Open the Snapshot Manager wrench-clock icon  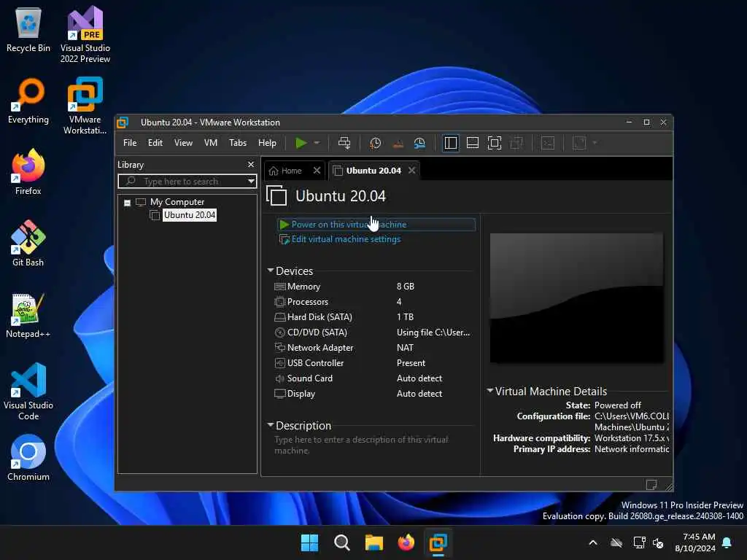tap(419, 143)
